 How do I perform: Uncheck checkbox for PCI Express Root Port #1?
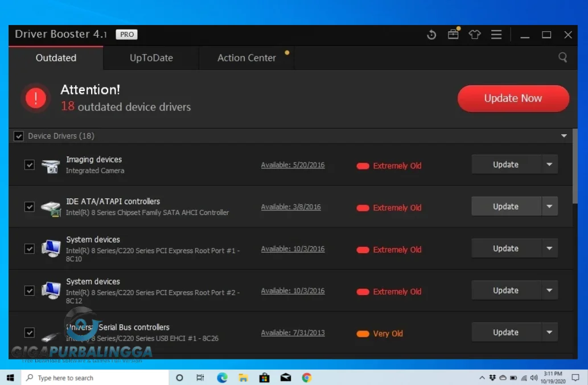click(x=29, y=249)
